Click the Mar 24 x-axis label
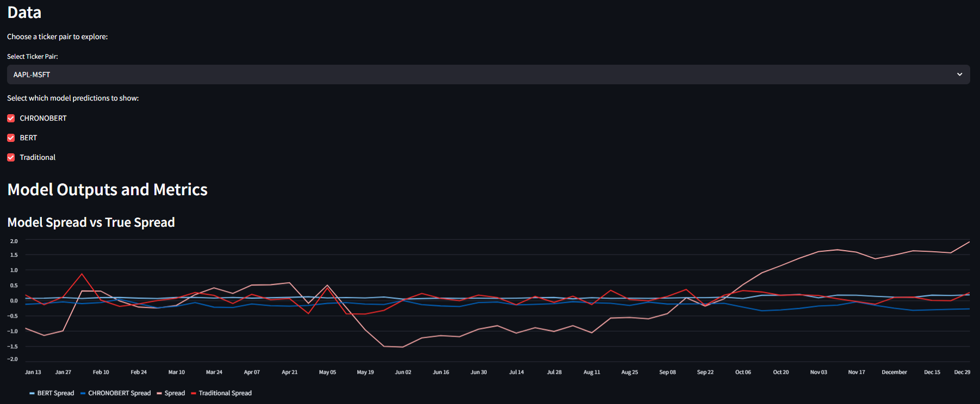The height and width of the screenshot is (404, 980). [214, 372]
